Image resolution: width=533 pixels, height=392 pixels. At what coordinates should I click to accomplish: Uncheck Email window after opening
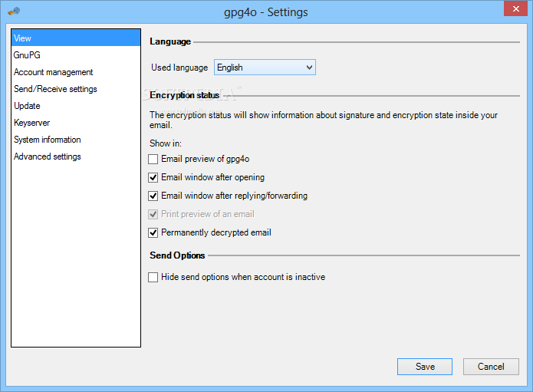pos(153,177)
